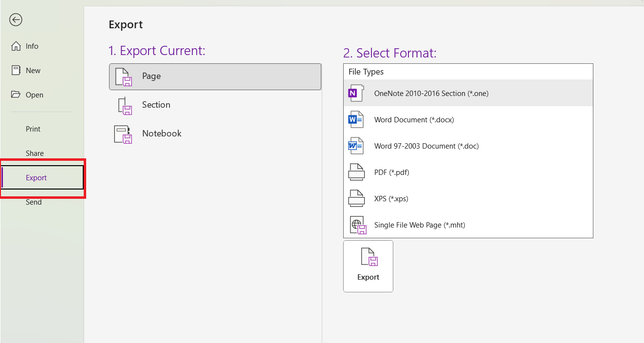Select the Send option
Viewport: 644px width, 343px height.
[34, 202]
